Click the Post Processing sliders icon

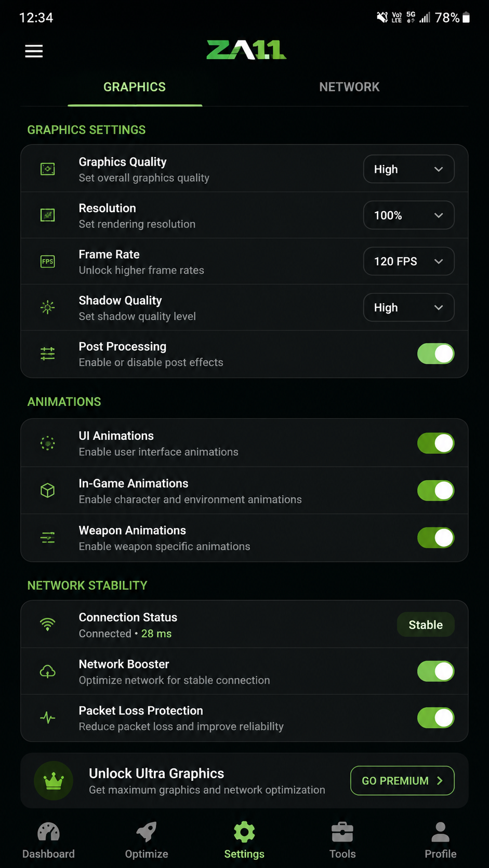(x=48, y=354)
